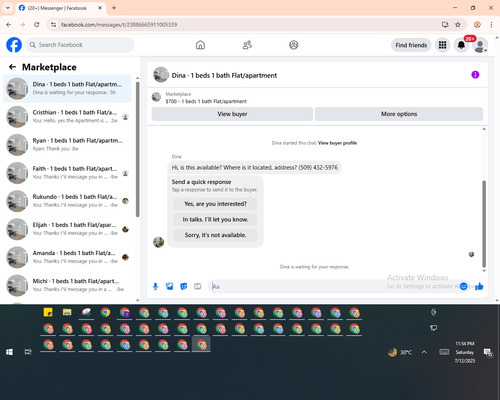Open a new browser tab
Image resolution: width=500 pixels, height=400 pixels.
pos(114,8)
